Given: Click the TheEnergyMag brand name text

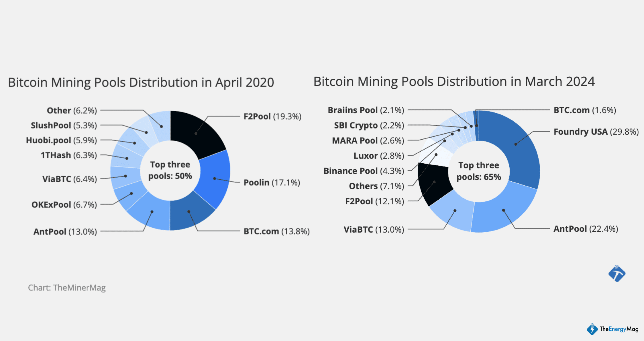Looking at the screenshot, I should [x=619, y=329].
